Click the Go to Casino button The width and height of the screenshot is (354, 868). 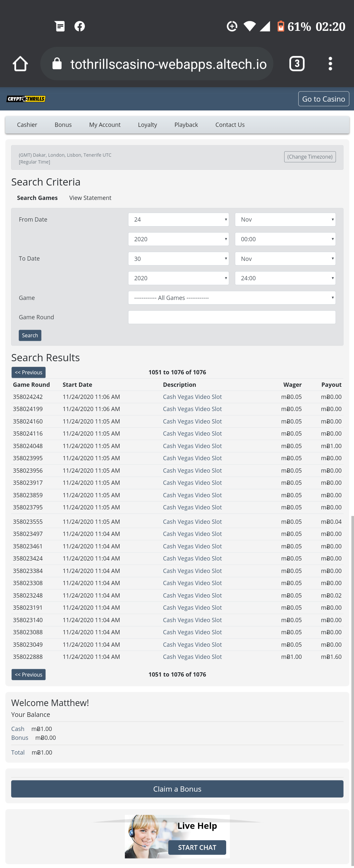pos(323,99)
